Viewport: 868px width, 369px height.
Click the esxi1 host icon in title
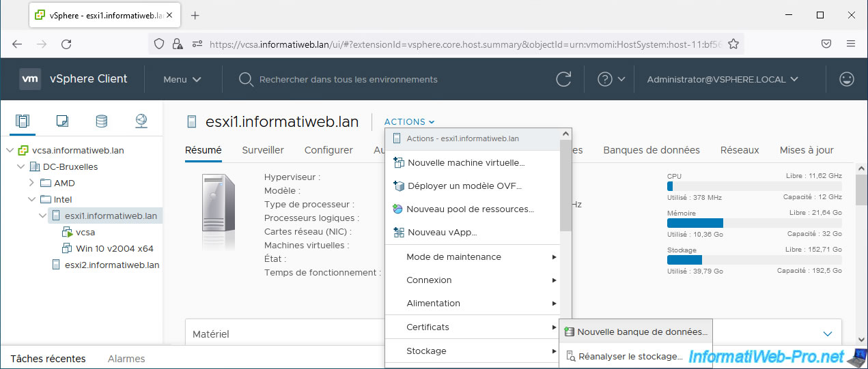[x=192, y=122]
